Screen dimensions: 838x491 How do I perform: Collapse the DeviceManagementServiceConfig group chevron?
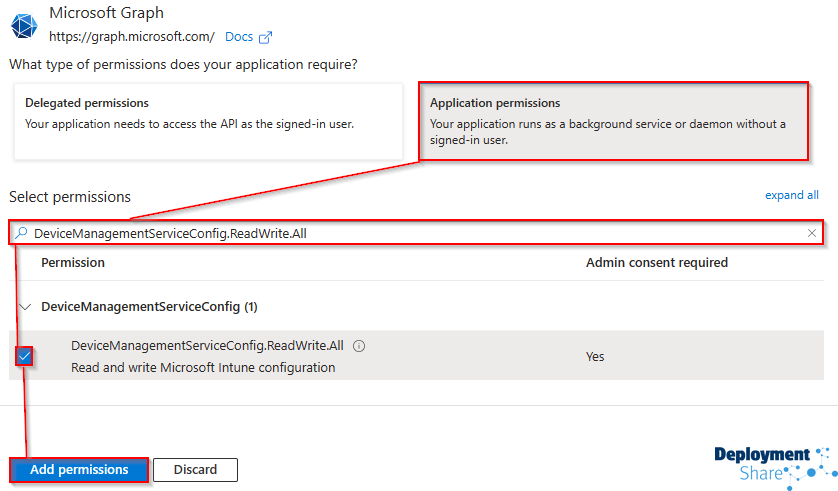point(25,307)
